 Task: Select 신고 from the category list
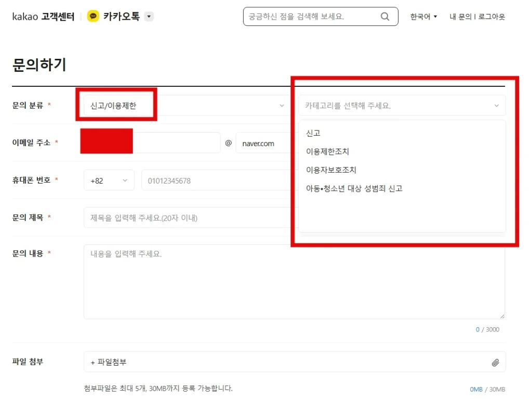click(313, 133)
